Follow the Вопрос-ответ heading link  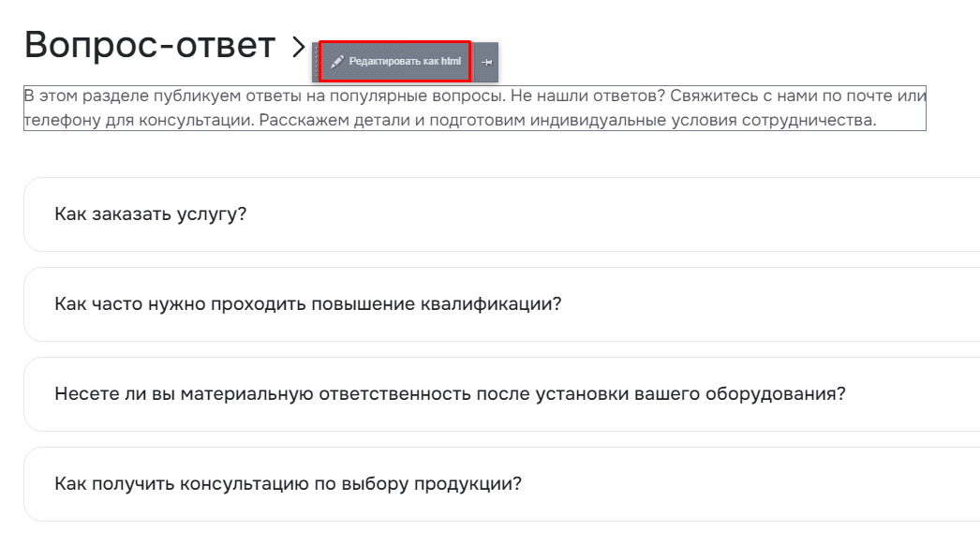[150, 45]
